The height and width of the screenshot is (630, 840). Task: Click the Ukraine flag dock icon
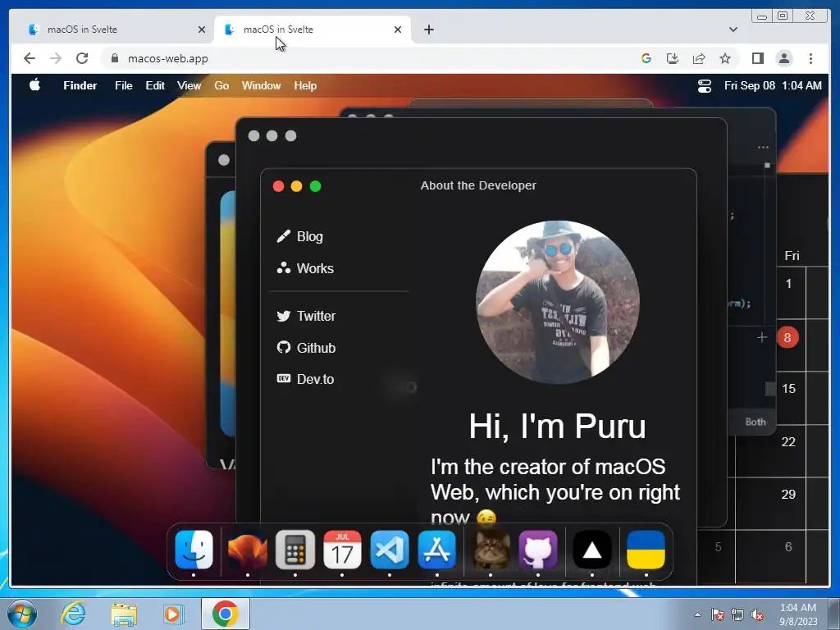[646, 550]
